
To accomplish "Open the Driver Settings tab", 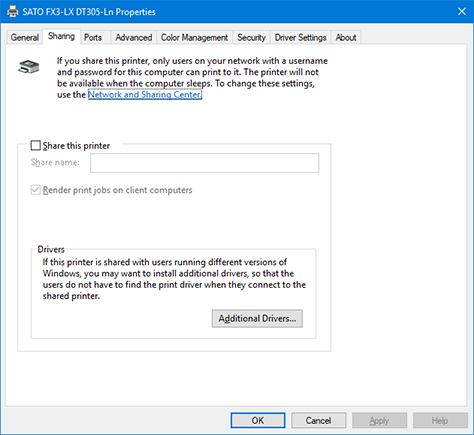I will coord(300,37).
